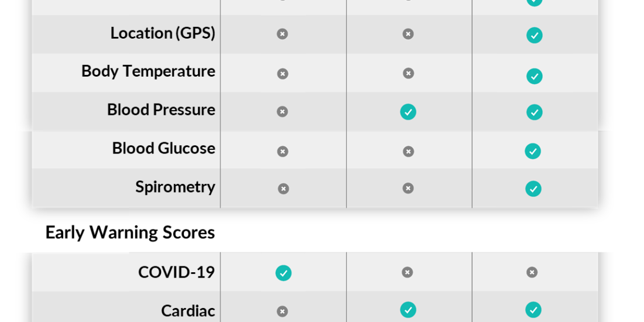Select the Early Warning Scores heading
Screen dimensions: 644x322
(x=130, y=232)
